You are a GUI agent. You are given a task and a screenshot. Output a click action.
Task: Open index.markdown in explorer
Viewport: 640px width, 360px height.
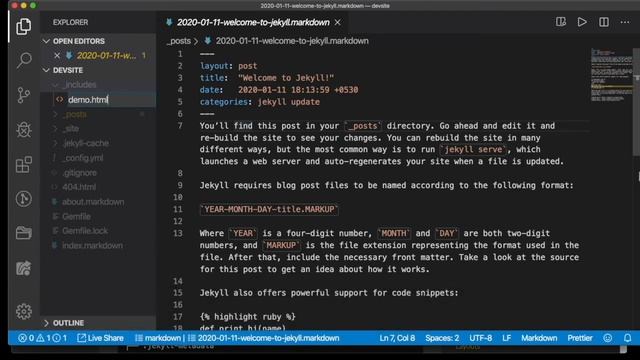tap(92, 245)
